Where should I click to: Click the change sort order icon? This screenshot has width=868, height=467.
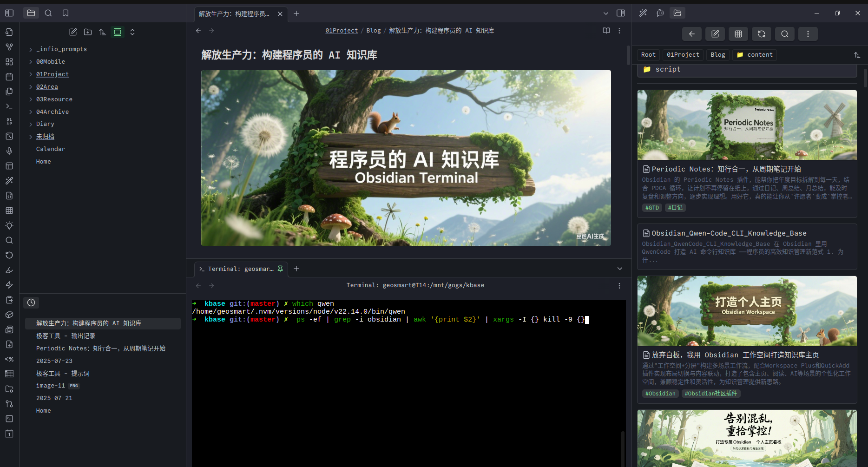pyautogui.click(x=103, y=32)
